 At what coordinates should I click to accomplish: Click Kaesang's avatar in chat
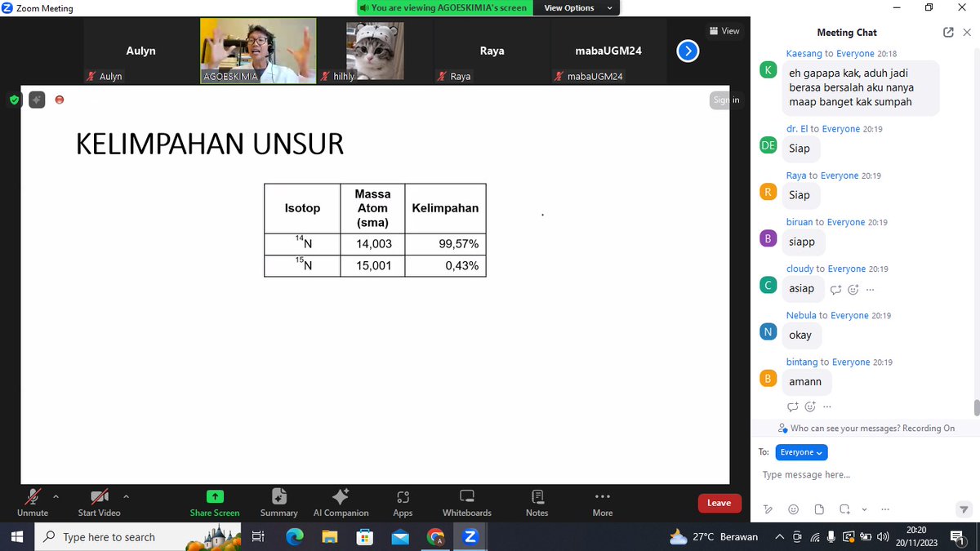(x=768, y=69)
